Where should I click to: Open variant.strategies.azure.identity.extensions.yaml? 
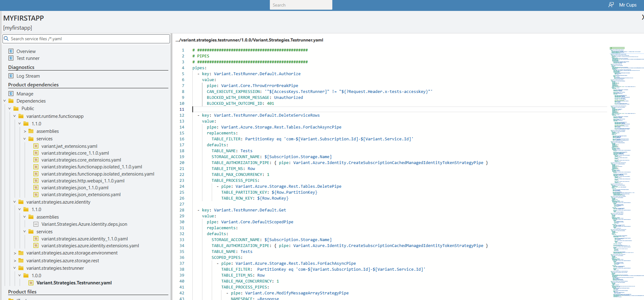90,246
